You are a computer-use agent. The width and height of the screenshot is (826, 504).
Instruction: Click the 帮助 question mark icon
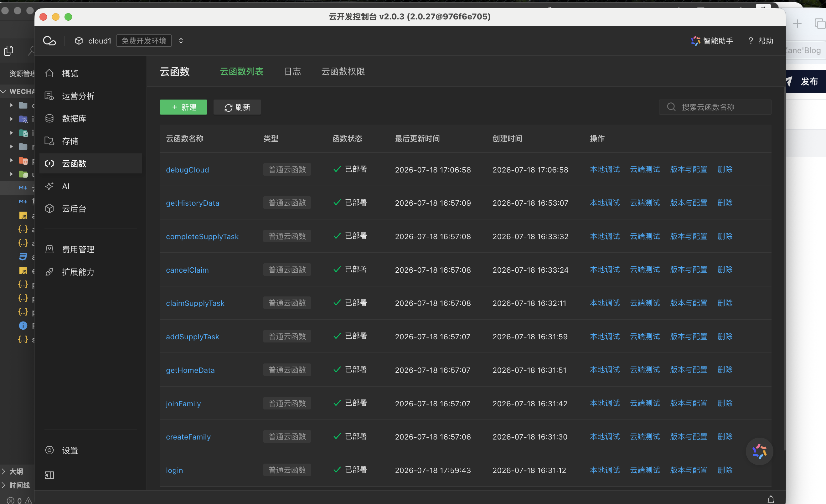point(751,41)
